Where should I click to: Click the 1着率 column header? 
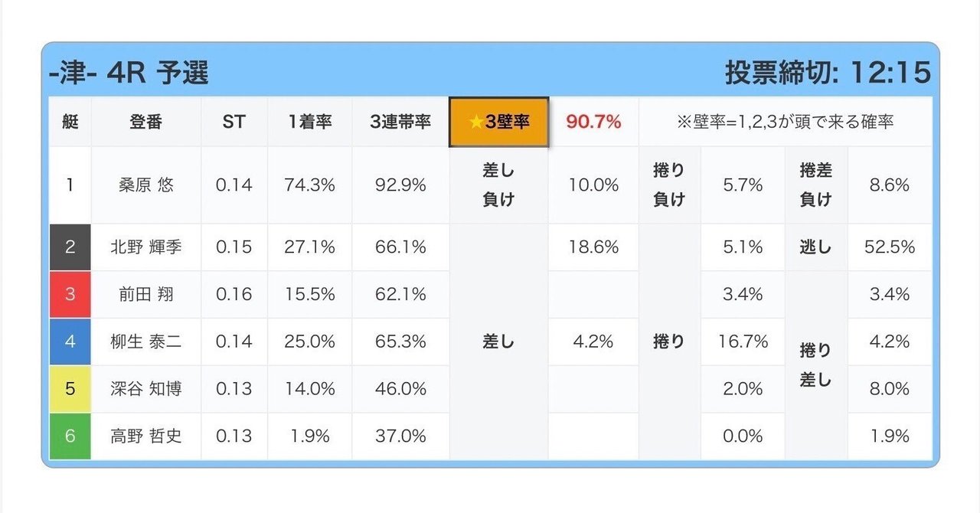point(309,122)
